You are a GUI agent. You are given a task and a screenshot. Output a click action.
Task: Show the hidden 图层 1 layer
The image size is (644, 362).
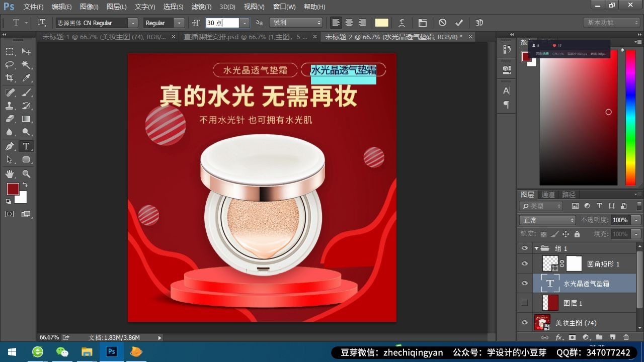click(525, 303)
